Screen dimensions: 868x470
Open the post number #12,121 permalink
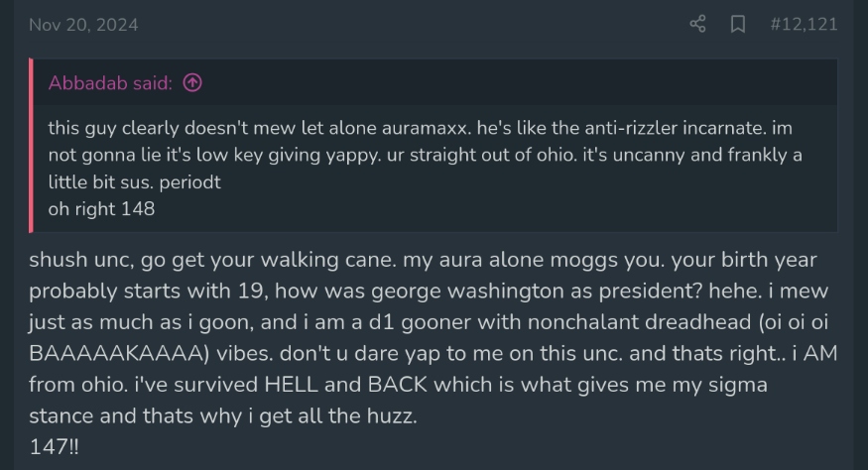pos(804,24)
